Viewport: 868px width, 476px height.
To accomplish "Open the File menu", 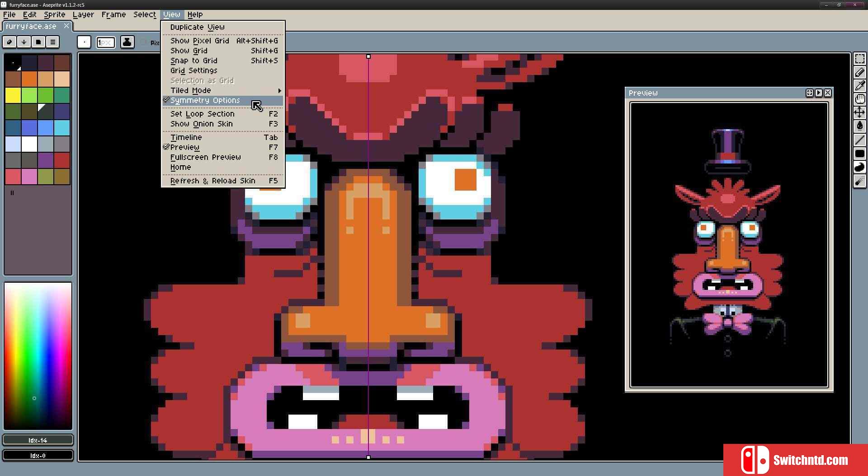I will click(9, 14).
